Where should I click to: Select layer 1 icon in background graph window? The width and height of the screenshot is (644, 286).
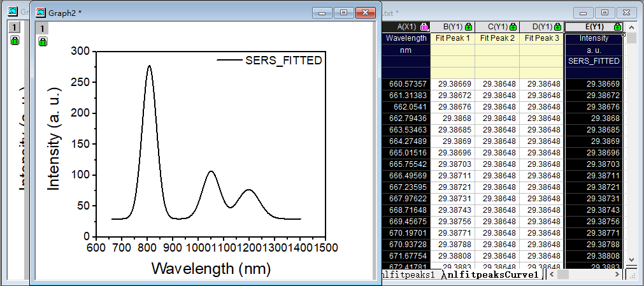click(x=14, y=27)
